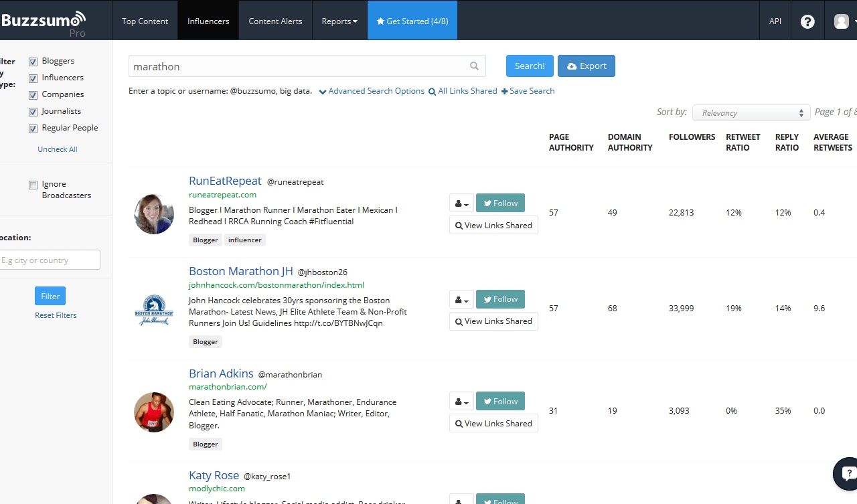
Task: Open the chat help bubble icon
Action: [x=846, y=474]
